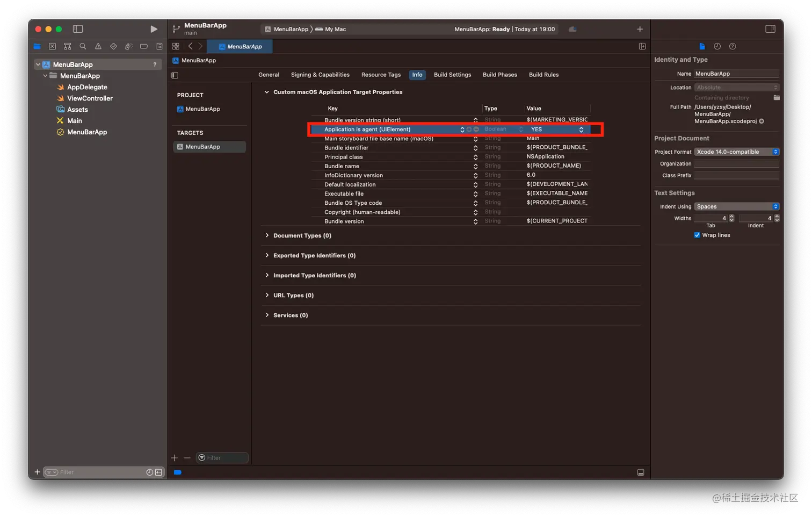Open the Location dropdown
Viewport: 812px width, 517px height.
point(736,88)
